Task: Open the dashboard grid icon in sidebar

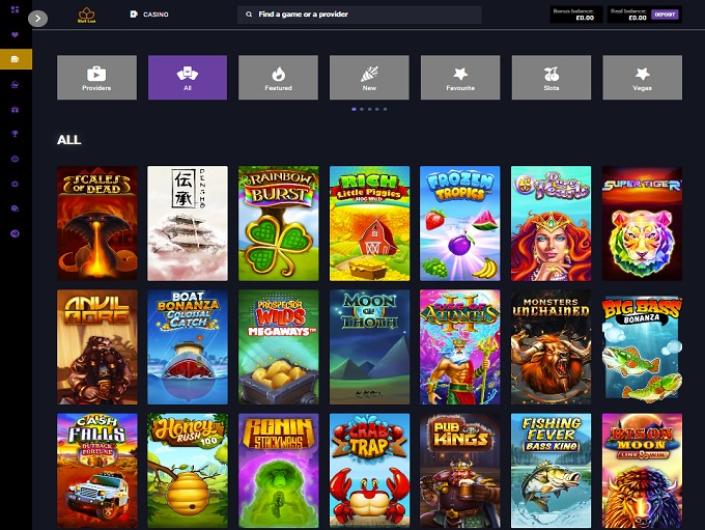Action: point(15,9)
